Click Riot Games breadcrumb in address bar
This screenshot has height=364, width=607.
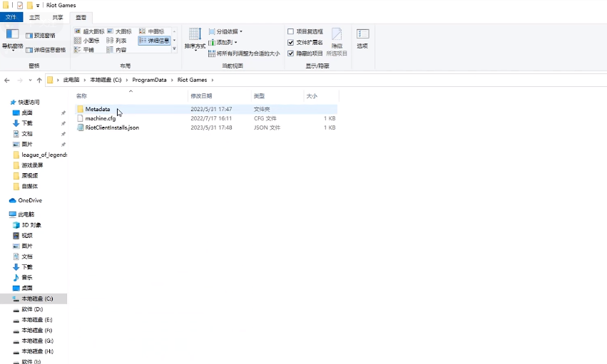192,80
